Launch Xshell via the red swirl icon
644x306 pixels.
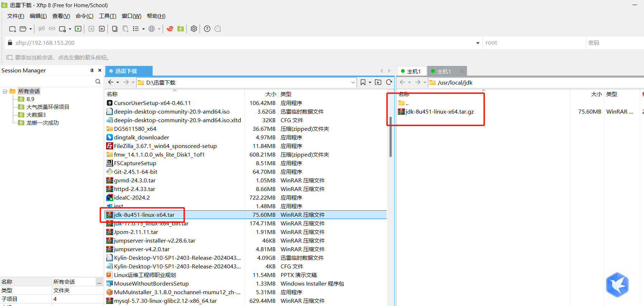coord(170,29)
